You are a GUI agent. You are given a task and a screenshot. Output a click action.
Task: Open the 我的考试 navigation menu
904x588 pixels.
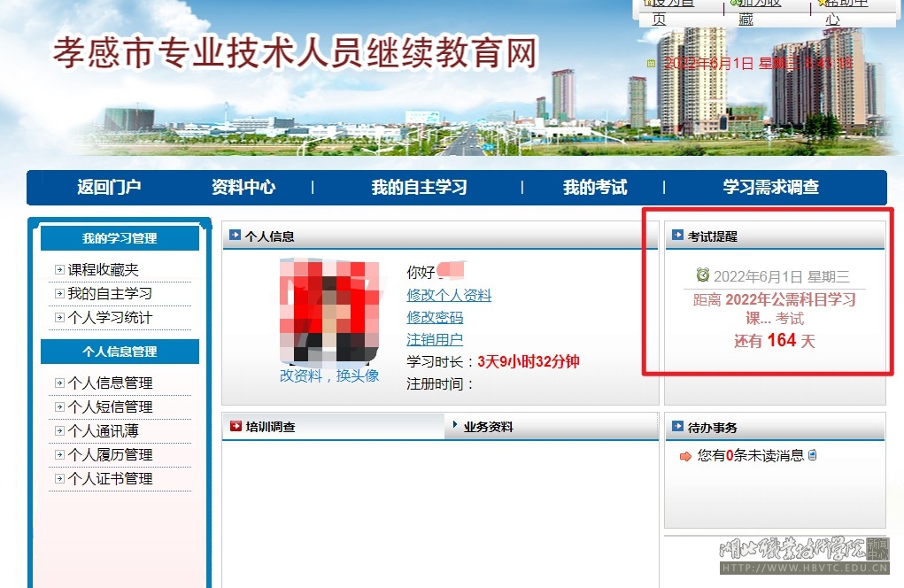tap(595, 188)
